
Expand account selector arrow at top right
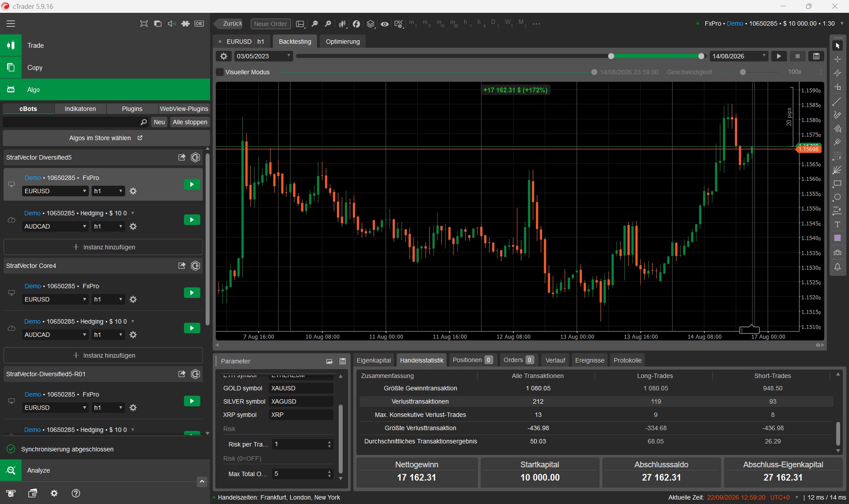(x=841, y=23)
